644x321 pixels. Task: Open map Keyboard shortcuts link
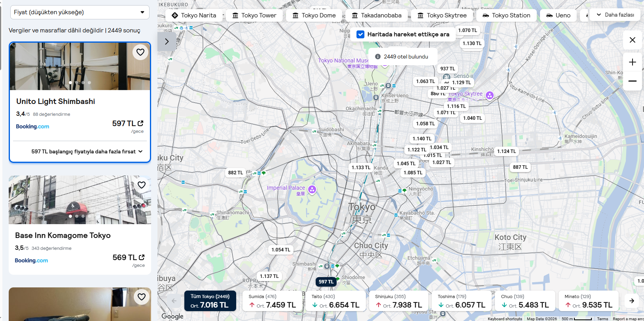coord(505,319)
